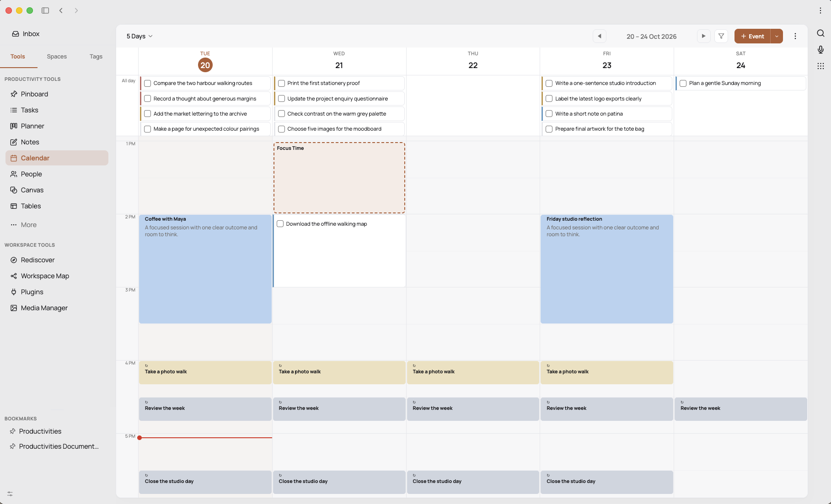Open the Tasks list icon
This screenshot has height=504, width=831.
click(x=14, y=110)
